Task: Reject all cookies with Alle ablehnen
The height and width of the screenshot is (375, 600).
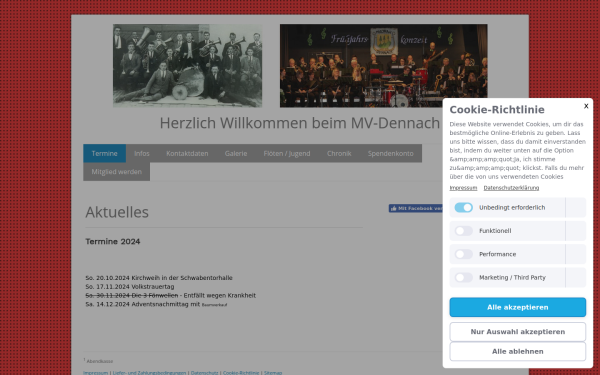Action: (x=517, y=351)
